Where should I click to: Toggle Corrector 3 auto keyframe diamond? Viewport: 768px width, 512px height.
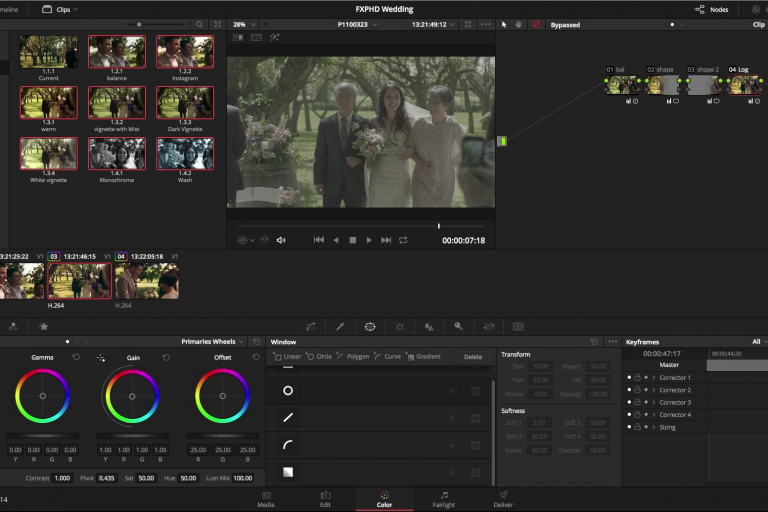click(x=646, y=402)
